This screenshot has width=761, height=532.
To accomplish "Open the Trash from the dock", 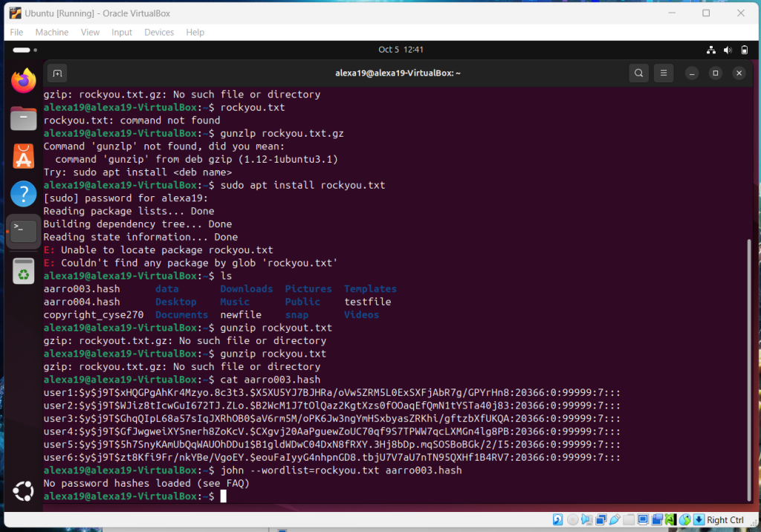I will pyautogui.click(x=24, y=272).
